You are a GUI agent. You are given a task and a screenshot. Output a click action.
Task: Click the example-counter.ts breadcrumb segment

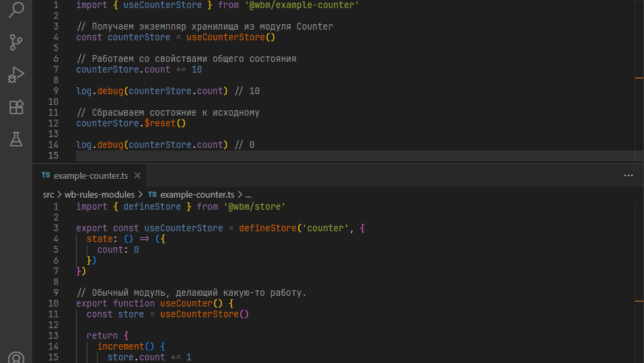(197, 195)
